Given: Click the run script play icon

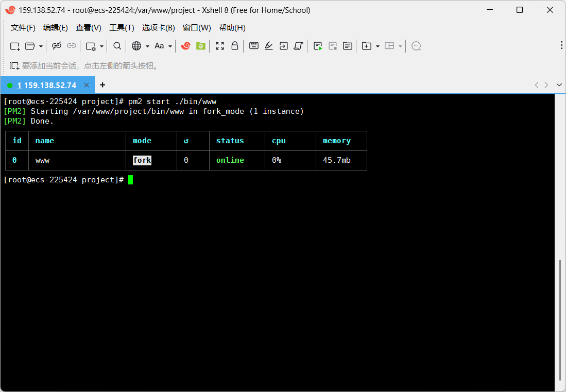Looking at the screenshot, I should click(x=318, y=46).
